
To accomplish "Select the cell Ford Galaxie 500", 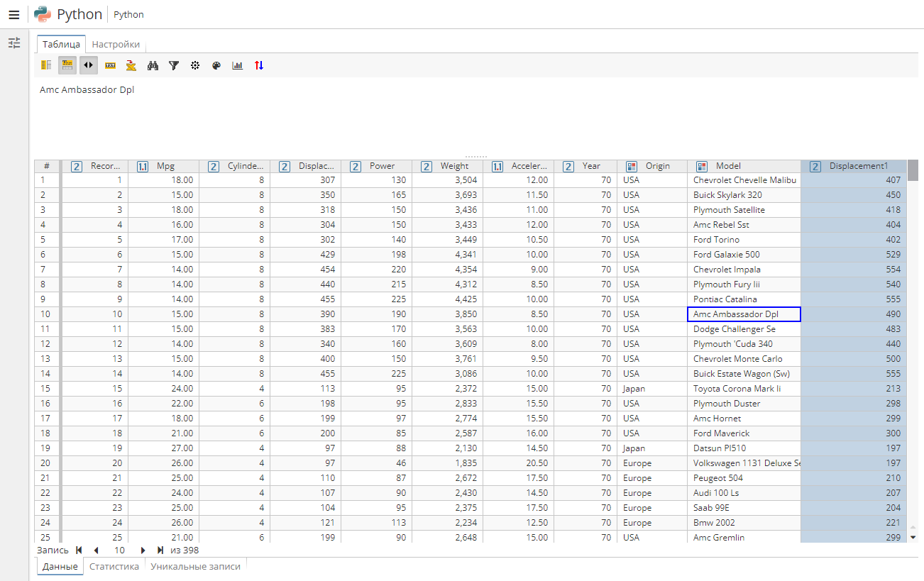I will point(744,255).
